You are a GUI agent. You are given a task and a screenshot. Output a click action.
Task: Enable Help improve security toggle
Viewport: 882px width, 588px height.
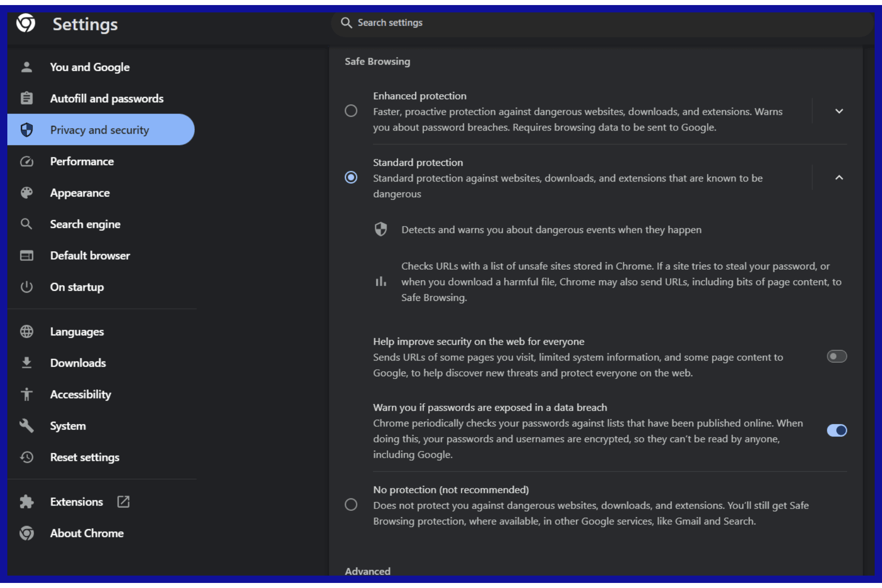(x=837, y=356)
